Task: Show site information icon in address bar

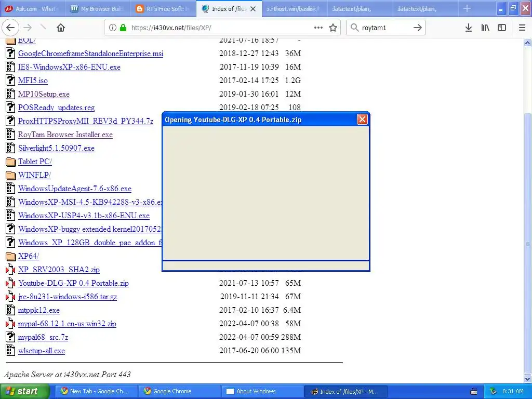Action: pyautogui.click(x=112, y=28)
